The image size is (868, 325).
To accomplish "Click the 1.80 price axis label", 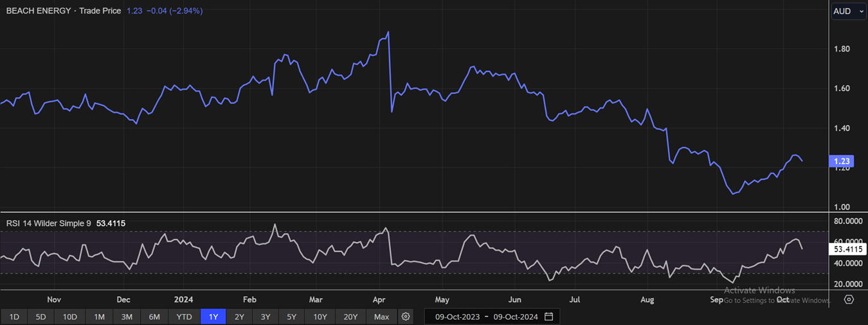I will click(x=842, y=49).
